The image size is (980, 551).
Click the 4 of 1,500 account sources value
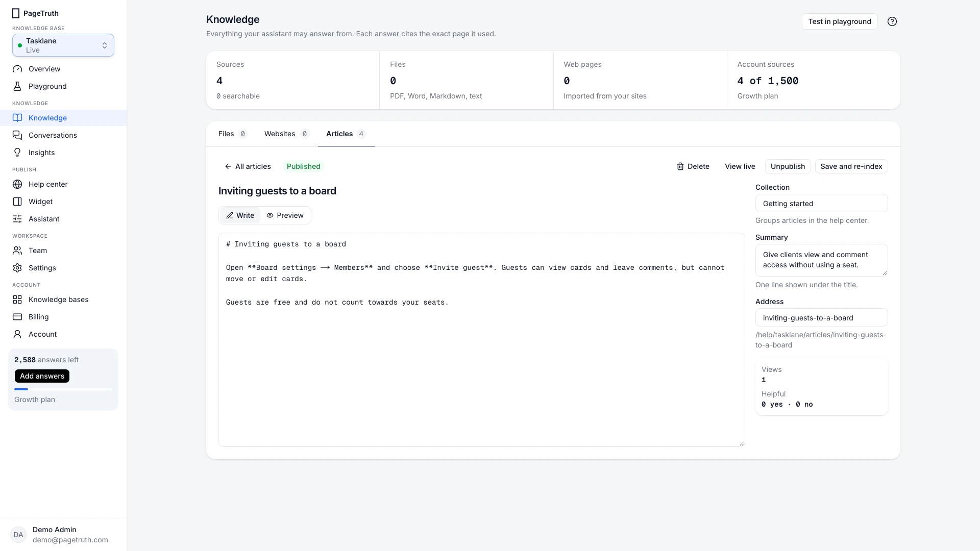(768, 81)
